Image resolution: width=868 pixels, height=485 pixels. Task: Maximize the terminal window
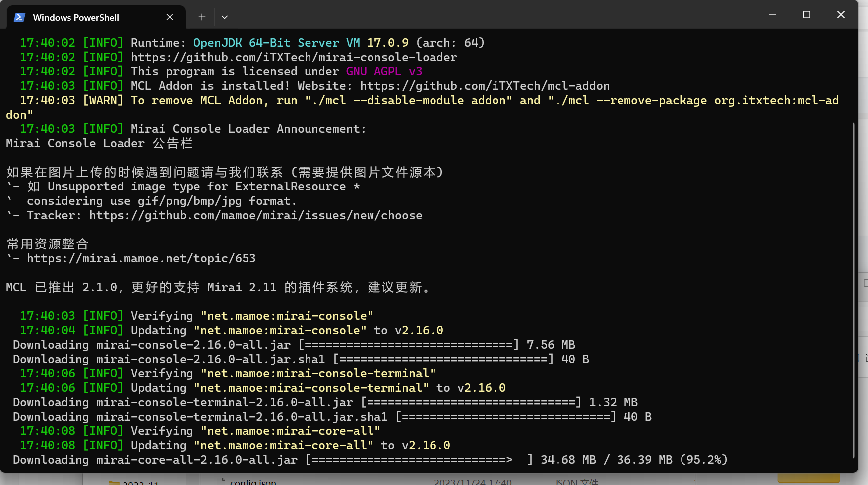click(806, 15)
